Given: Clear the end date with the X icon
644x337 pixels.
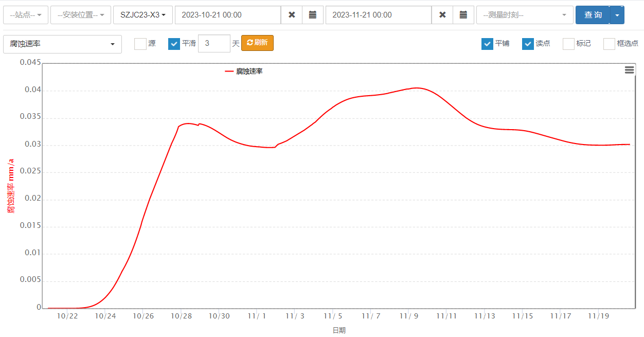Looking at the screenshot, I should click(x=442, y=15).
